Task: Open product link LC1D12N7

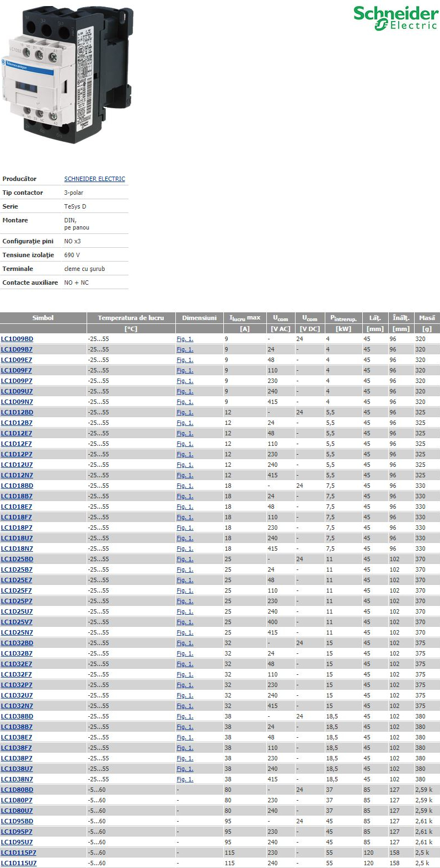Action: point(17,475)
